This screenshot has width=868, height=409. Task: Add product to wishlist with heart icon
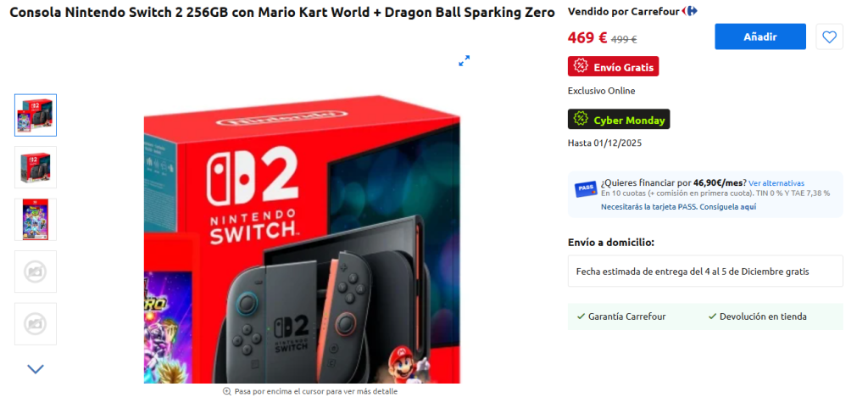[x=829, y=36]
